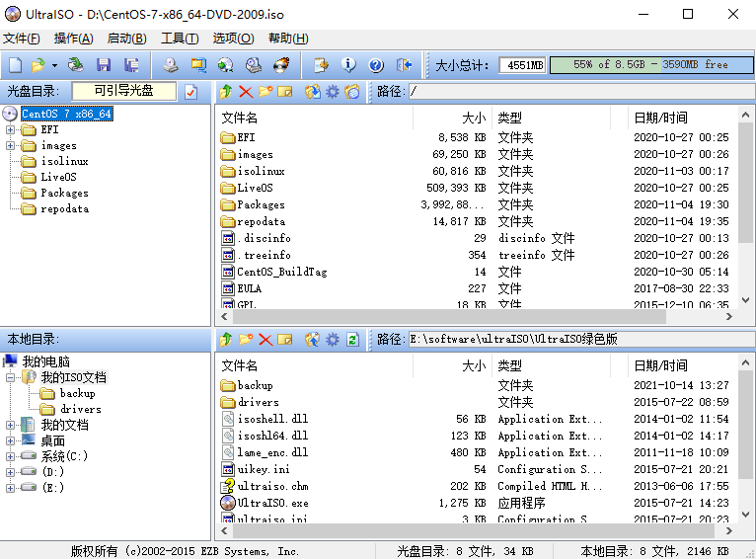756x559 pixels.
Task: Select CentOS 7 x86_64 root tree node
Action: (x=66, y=114)
